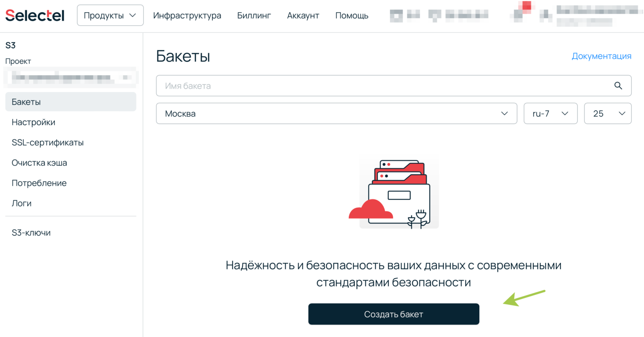Image resolution: width=644 pixels, height=337 pixels.
Task: Expand the Продукты dropdown
Action: pos(110,15)
